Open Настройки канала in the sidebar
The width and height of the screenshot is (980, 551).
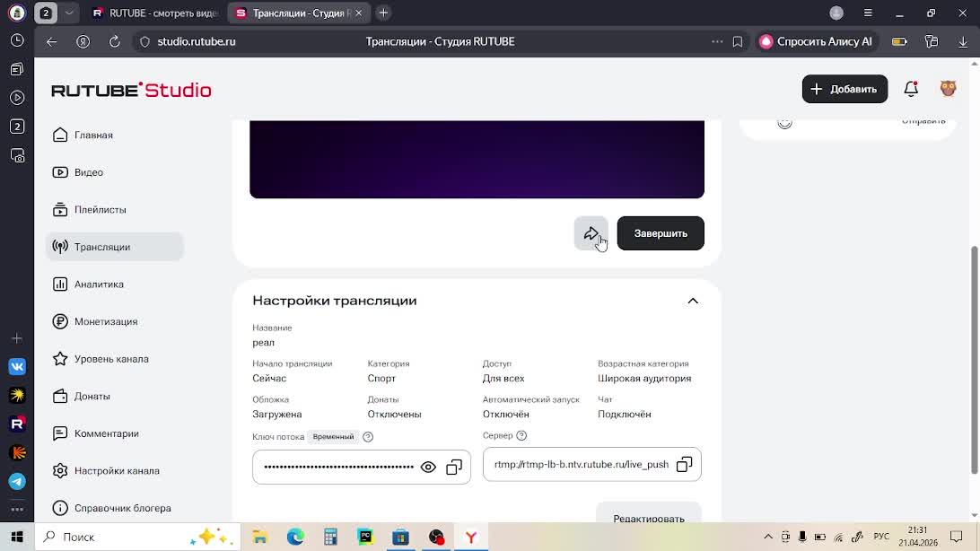coord(114,471)
